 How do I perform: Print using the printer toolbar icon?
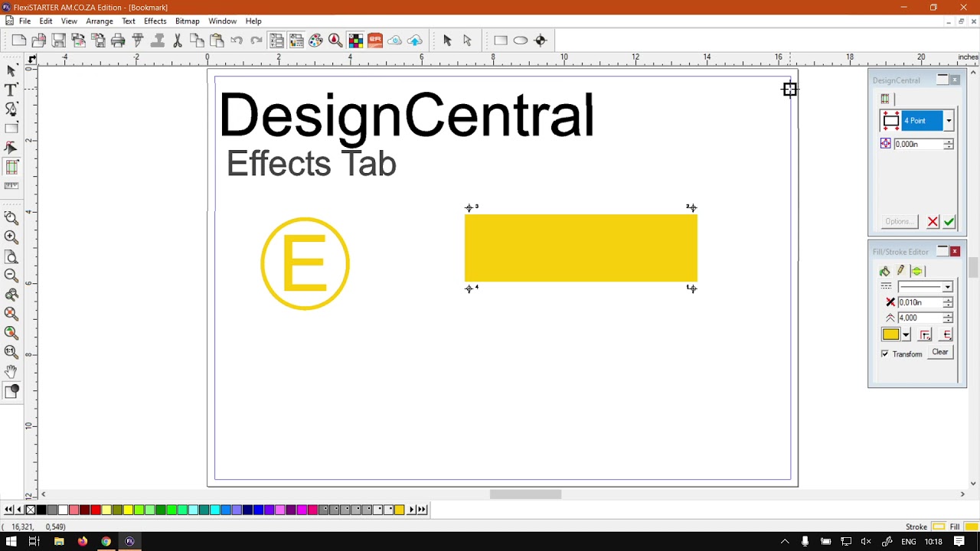click(118, 41)
